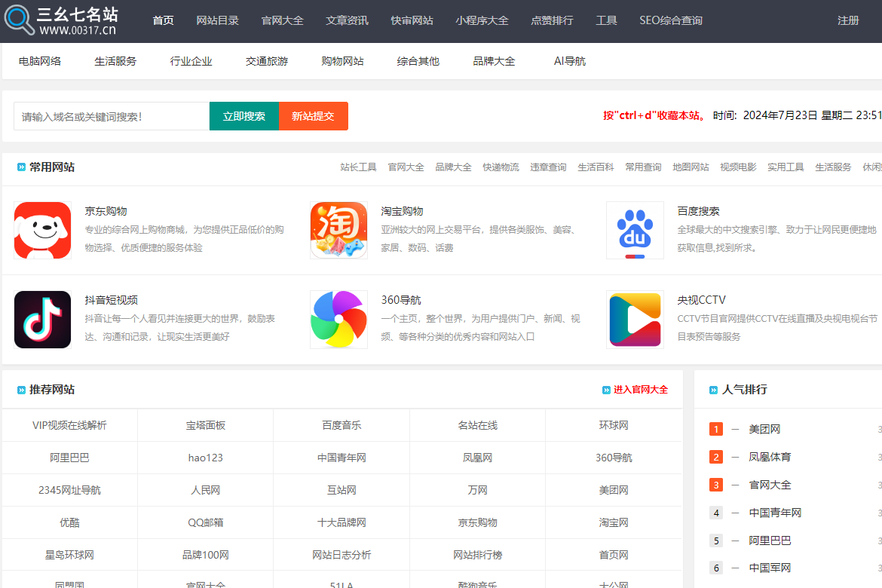
Task: Select the 违章查询 tab
Action: pyautogui.click(x=549, y=167)
